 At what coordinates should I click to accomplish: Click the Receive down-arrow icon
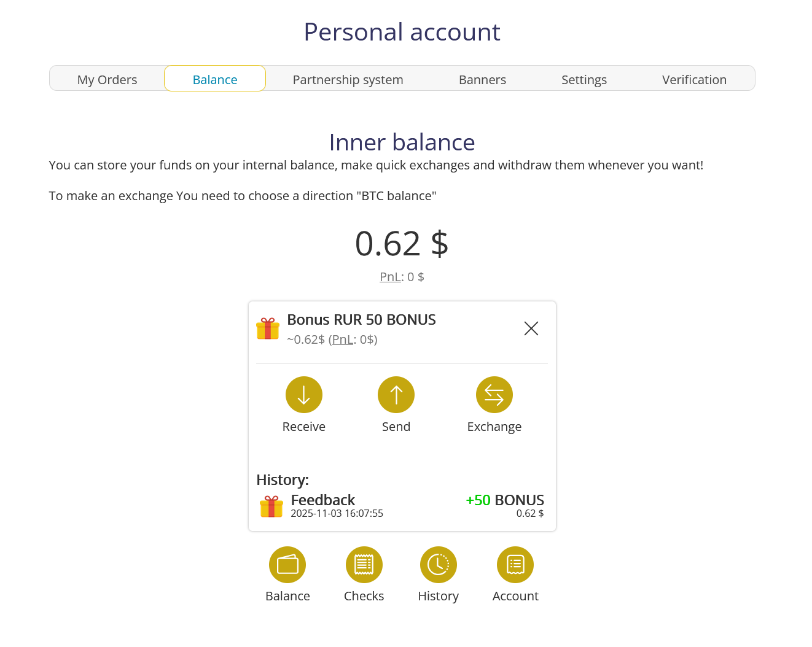pos(303,395)
